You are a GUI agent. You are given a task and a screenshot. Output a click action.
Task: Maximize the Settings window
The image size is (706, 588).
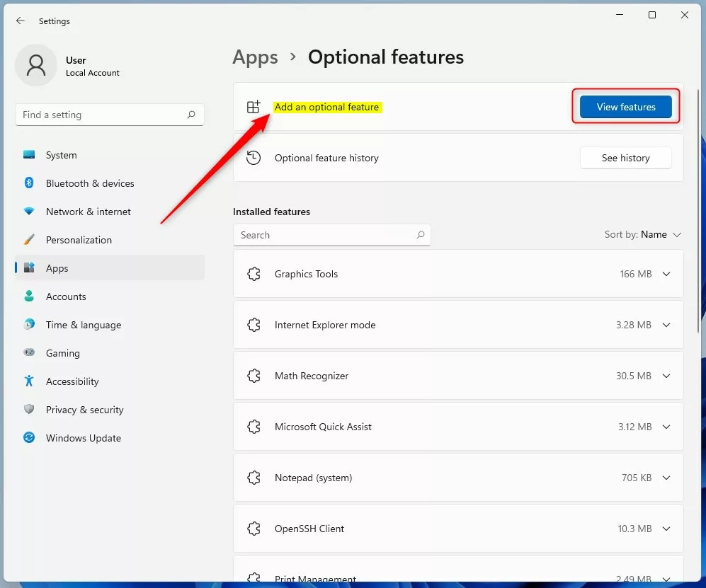[652, 15]
